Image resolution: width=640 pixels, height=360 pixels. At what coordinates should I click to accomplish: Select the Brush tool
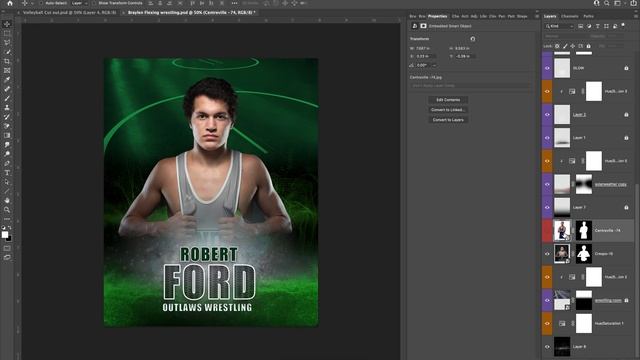tap(7, 98)
